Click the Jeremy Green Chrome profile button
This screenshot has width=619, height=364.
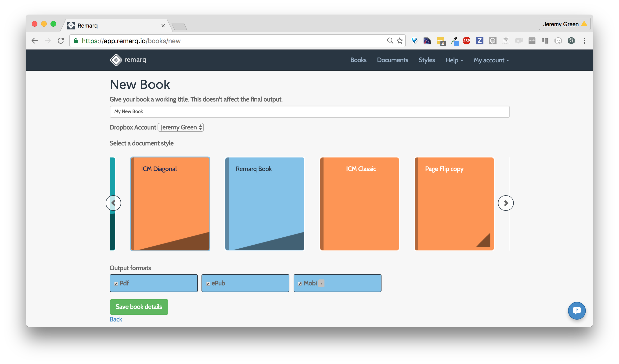pyautogui.click(x=564, y=24)
